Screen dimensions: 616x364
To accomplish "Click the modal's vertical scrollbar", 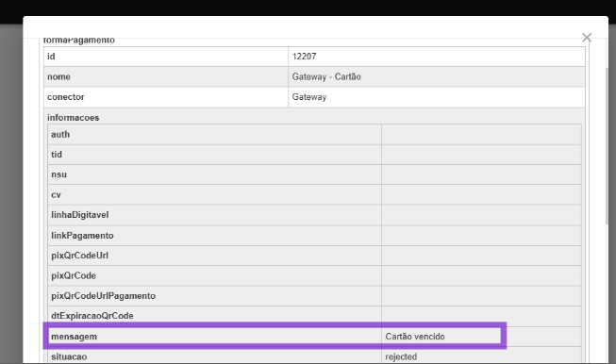I will (608, 145).
